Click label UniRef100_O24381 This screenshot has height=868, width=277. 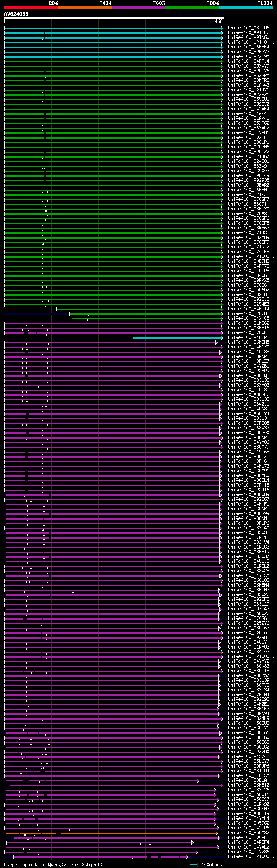[248, 161]
